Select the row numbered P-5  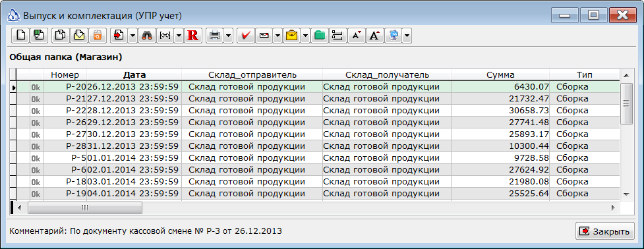pos(318,158)
